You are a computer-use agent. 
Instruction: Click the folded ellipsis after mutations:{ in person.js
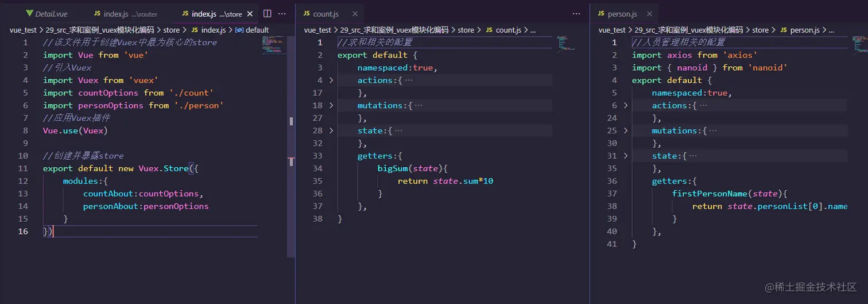[713, 131]
